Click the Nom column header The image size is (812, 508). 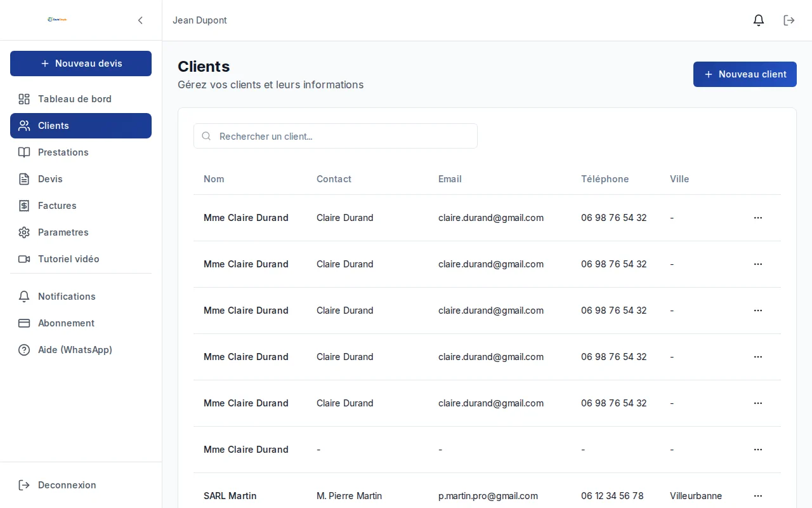214,179
